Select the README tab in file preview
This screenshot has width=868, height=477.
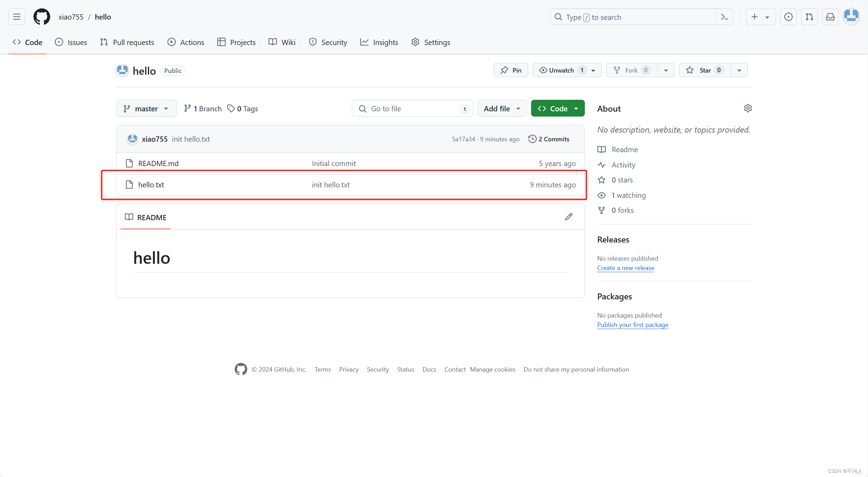pos(146,217)
